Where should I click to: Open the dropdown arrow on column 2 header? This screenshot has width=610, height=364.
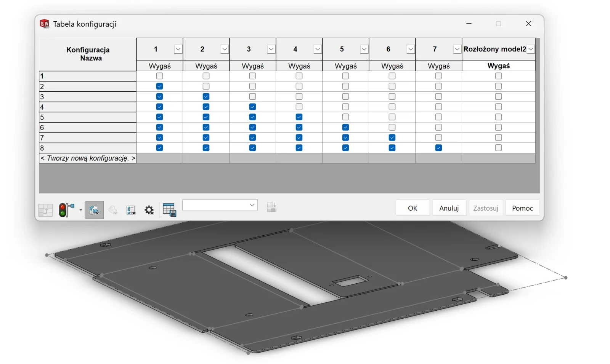(225, 49)
